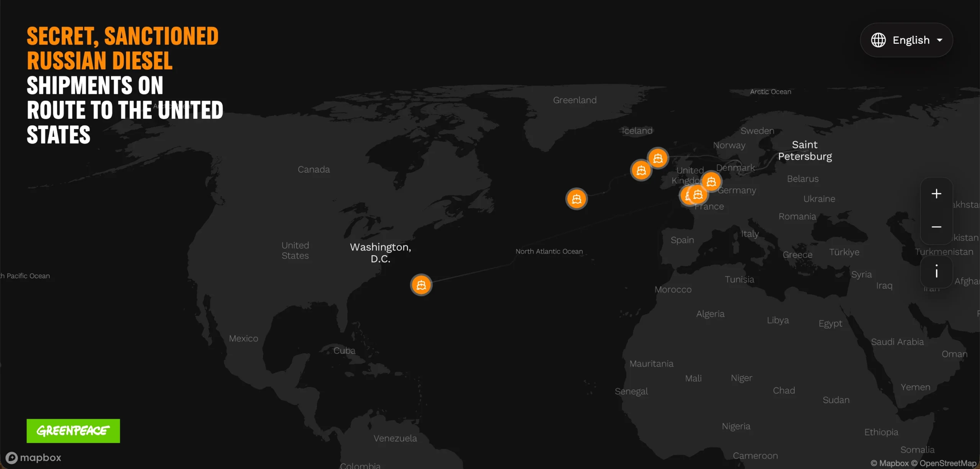Click the ship marker near Washington, D.C.
The height and width of the screenshot is (469, 980).
tap(421, 285)
